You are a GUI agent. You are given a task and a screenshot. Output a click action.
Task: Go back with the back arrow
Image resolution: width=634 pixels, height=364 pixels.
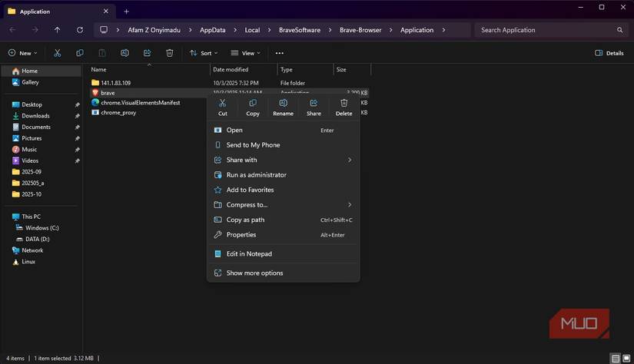pyautogui.click(x=12, y=30)
